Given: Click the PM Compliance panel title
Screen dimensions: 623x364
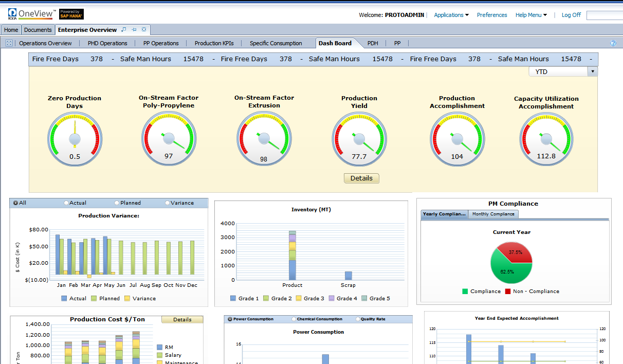Looking at the screenshot, I should click(x=513, y=204).
